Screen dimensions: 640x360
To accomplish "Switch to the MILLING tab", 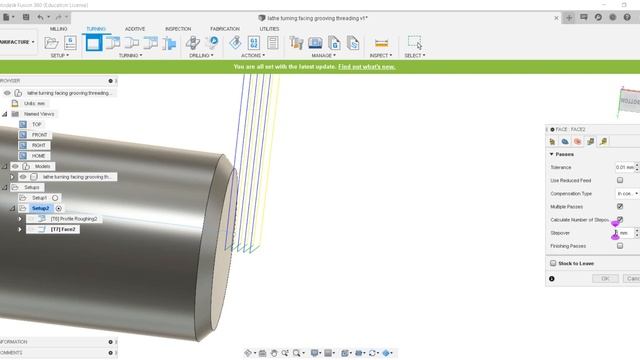I will [x=58, y=29].
